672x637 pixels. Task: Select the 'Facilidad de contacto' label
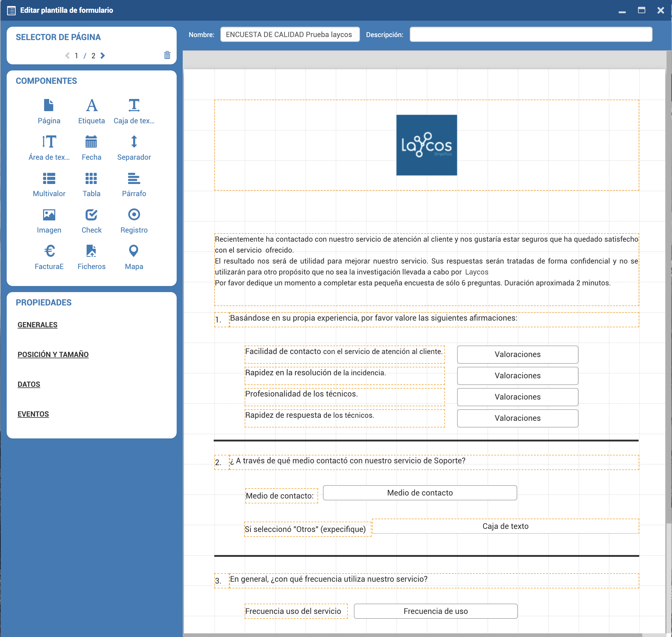click(x=345, y=355)
